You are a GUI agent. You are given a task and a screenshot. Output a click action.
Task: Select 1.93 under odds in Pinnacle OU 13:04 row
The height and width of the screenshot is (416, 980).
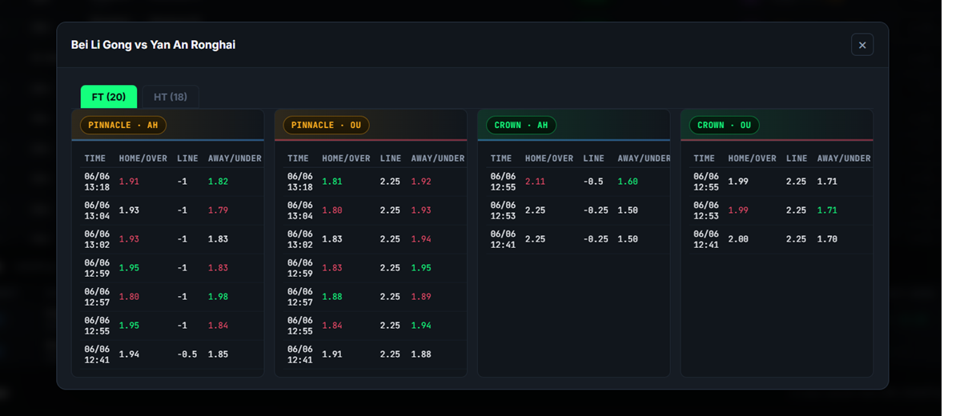pos(421,210)
